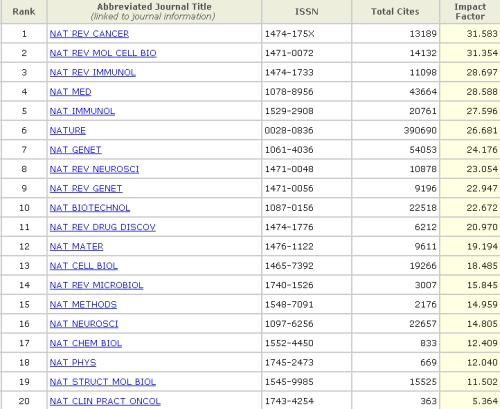500x409 pixels.
Task: Select impact factor value 20.970
Action: (x=482, y=227)
